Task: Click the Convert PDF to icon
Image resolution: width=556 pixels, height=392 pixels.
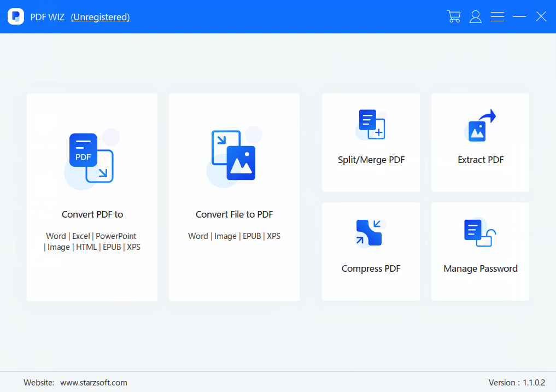Action: click(x=91, y=159)
